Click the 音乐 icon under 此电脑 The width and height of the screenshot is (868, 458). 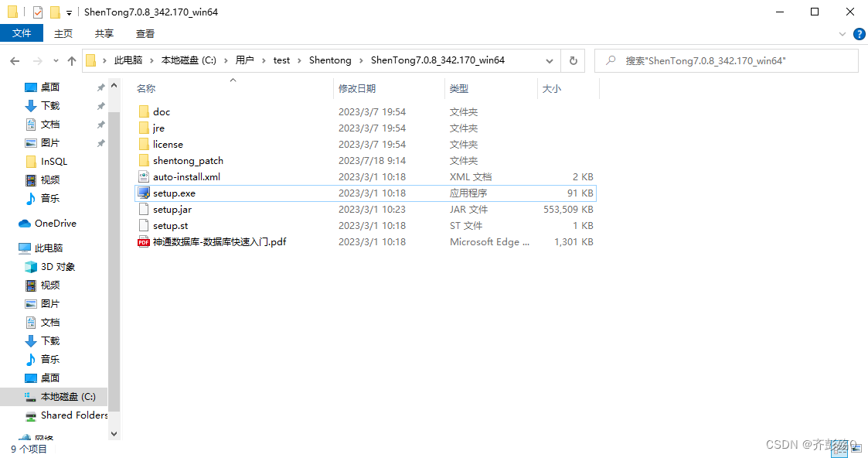31,359
